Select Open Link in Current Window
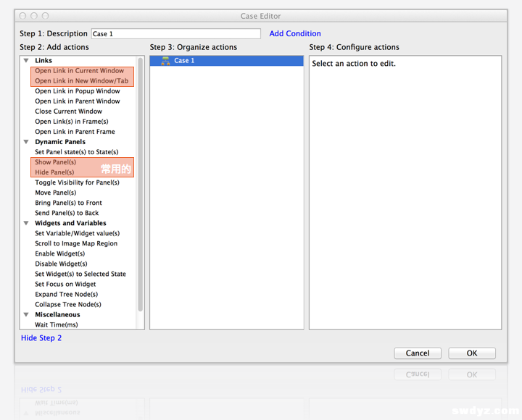Image resolution: width=522 pixels, height=420 pixels. pyautogui.click(x=79, y=71)
